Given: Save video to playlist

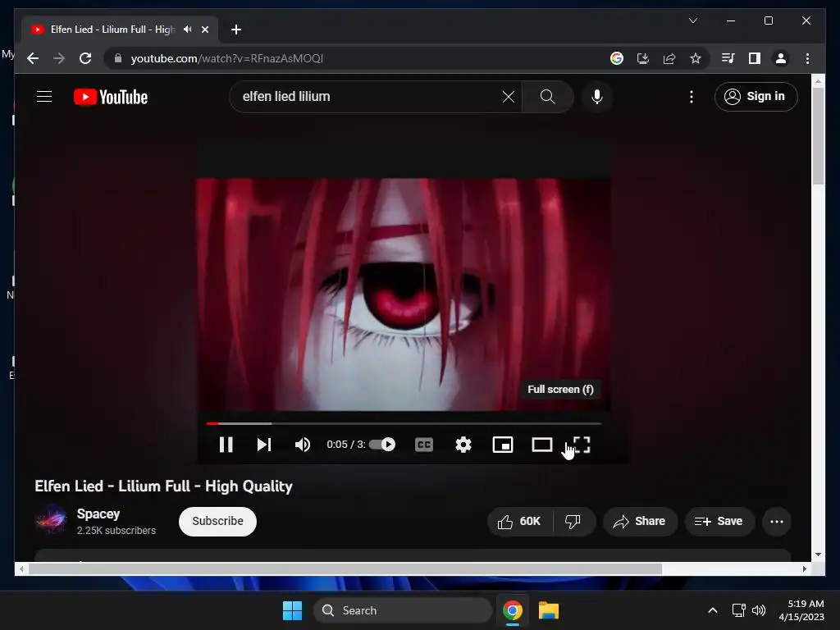Looking at the screenshot, I should pyautogui.click(x=719, y=521).
